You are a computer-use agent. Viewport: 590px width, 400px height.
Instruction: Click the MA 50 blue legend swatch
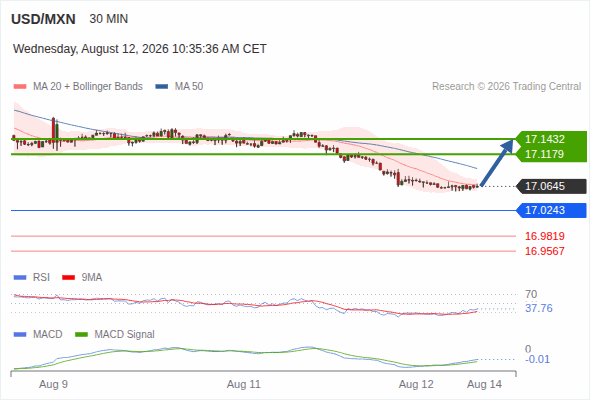(162, 87)
